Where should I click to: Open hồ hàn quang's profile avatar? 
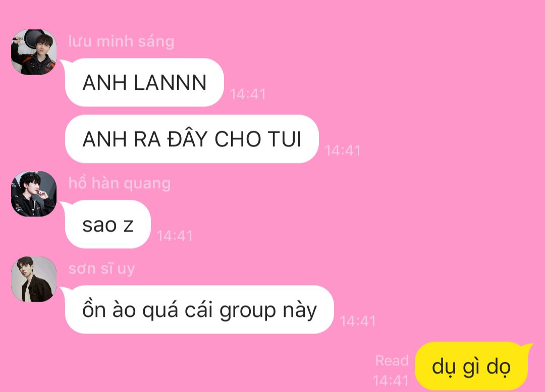click(34, 194)
